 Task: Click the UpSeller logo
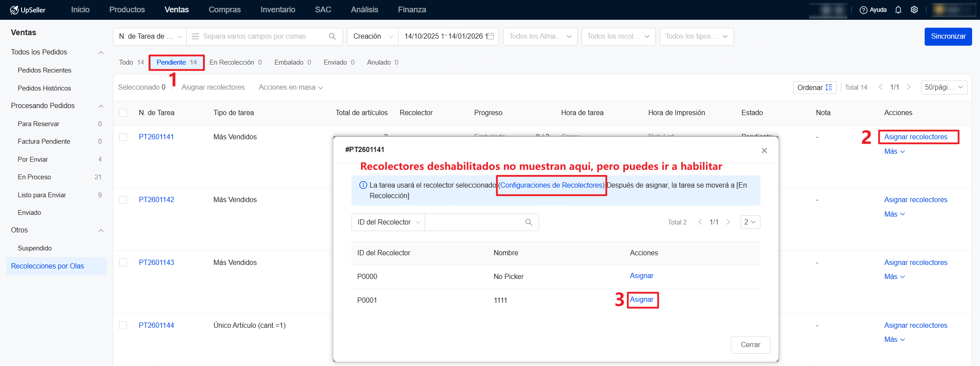tap(28, 10)
